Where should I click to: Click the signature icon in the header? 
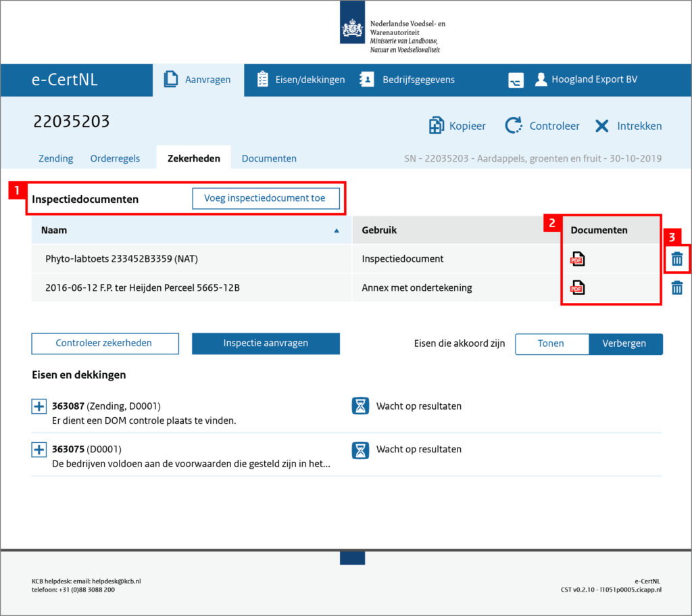(516, 80)
